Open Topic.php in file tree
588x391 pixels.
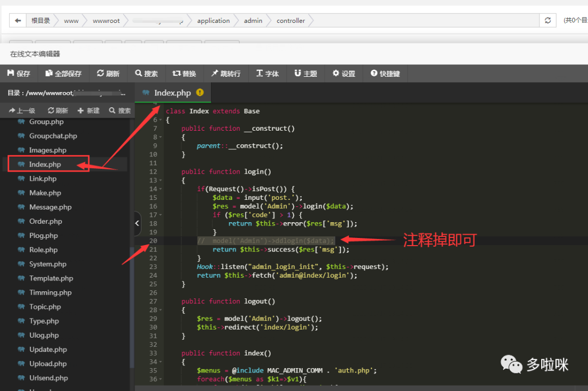45,307
